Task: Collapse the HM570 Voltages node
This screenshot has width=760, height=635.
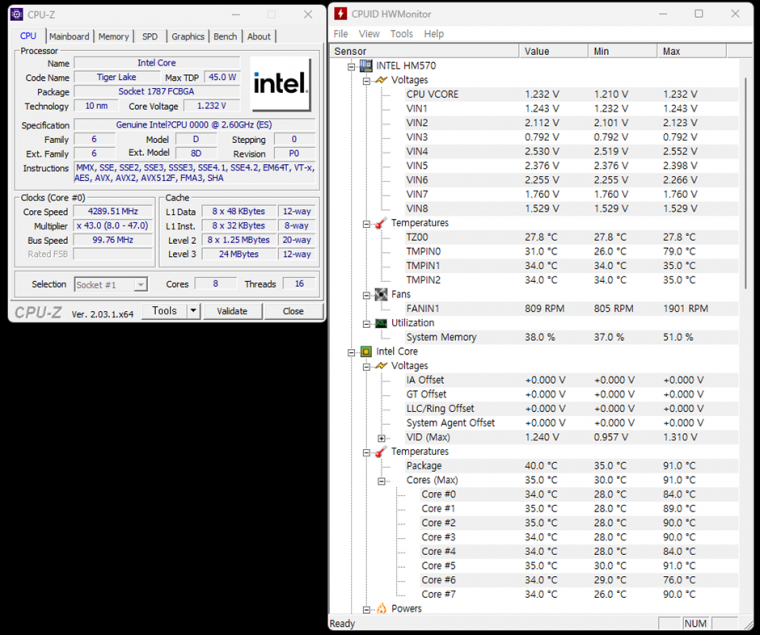Action: 366,81
